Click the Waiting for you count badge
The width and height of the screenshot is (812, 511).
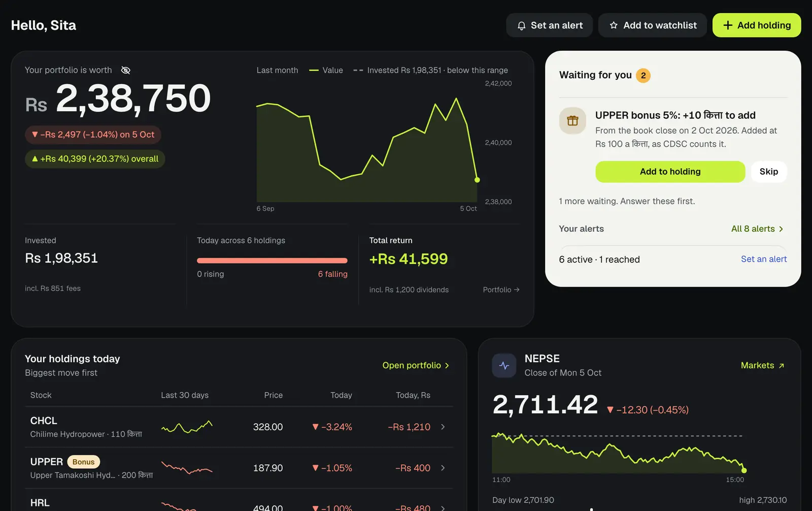click(x=643, y=75)
